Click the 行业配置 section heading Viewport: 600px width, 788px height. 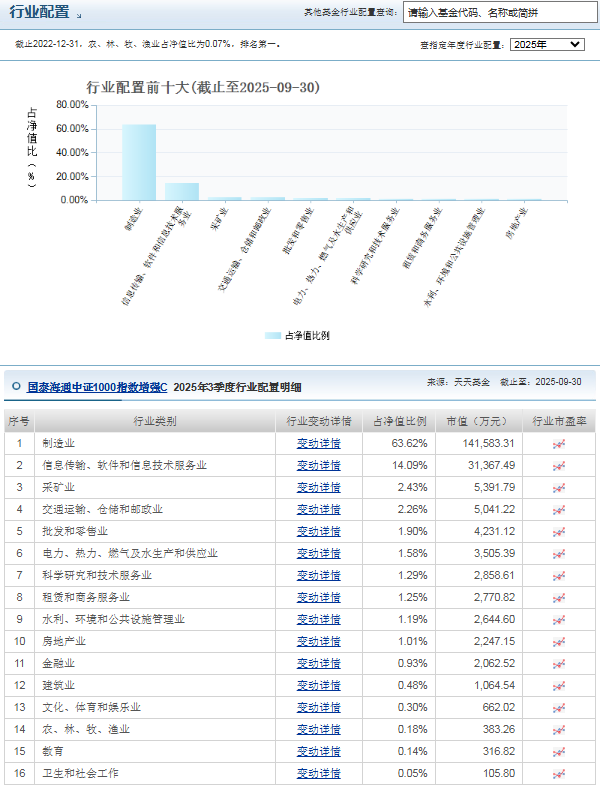39,12
